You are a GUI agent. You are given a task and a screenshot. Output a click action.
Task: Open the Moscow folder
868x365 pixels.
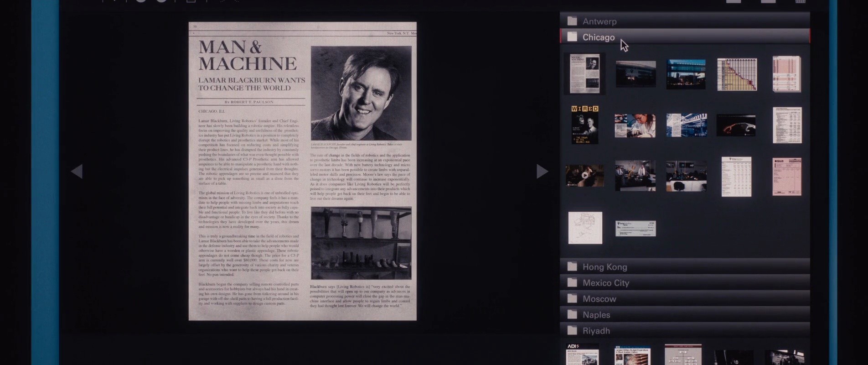tap(685, 298)
